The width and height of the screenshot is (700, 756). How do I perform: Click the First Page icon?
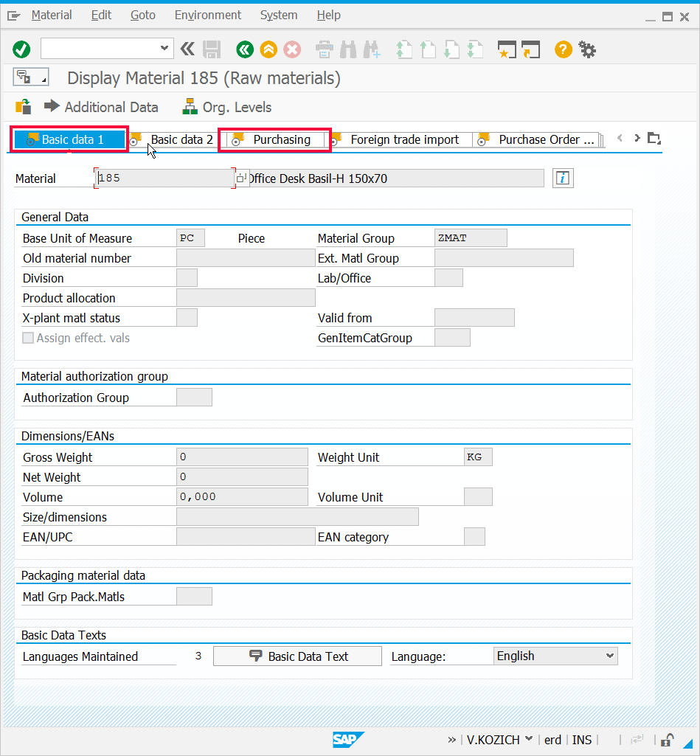pyautogui.click(x=404, y=49)
